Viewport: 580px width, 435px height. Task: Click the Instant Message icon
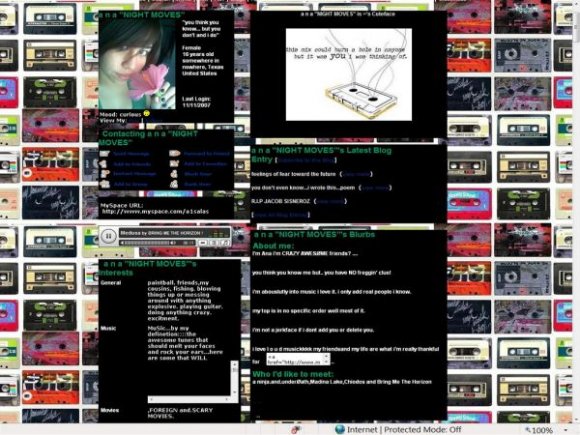point(105,174)
